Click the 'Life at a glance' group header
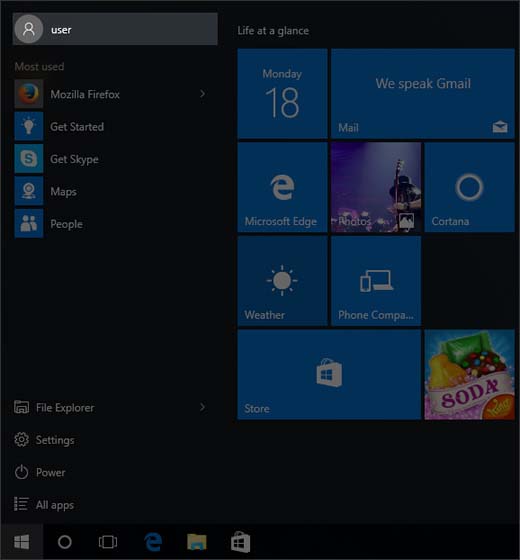The image size is (520, 560). pyautogui.click(x=273, y=31)
